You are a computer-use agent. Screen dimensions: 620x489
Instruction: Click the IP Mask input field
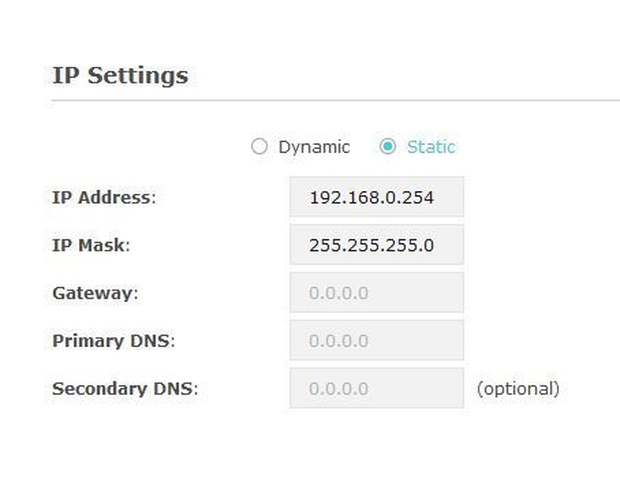tap(376, 245)
